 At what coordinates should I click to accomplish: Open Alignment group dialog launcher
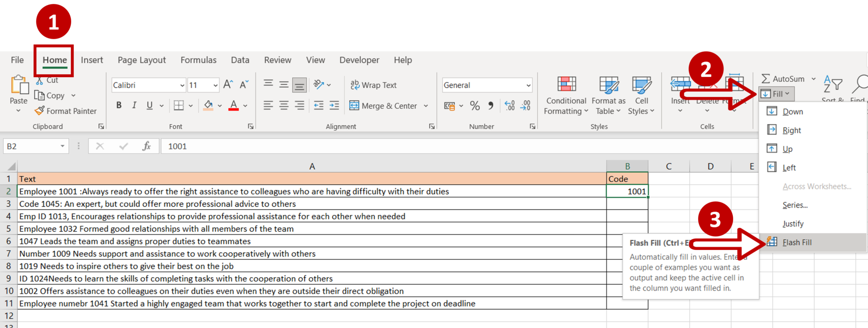pos(432,126)
